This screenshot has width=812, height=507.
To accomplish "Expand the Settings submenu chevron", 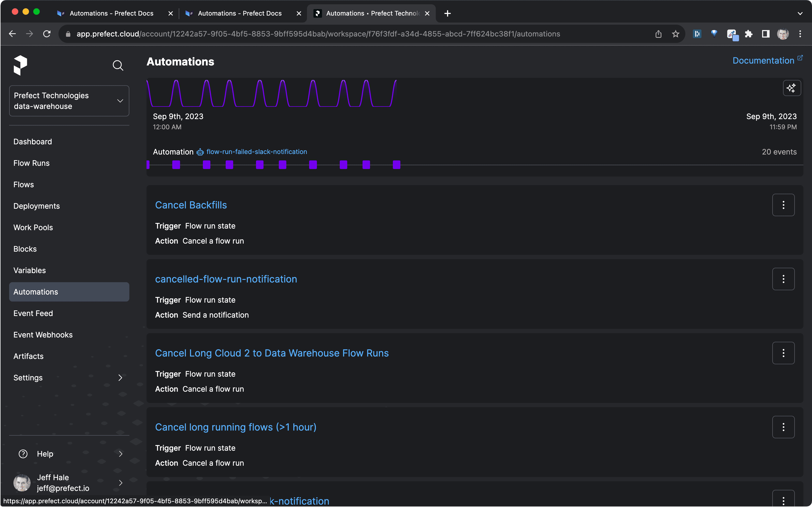I will (120, 378).
